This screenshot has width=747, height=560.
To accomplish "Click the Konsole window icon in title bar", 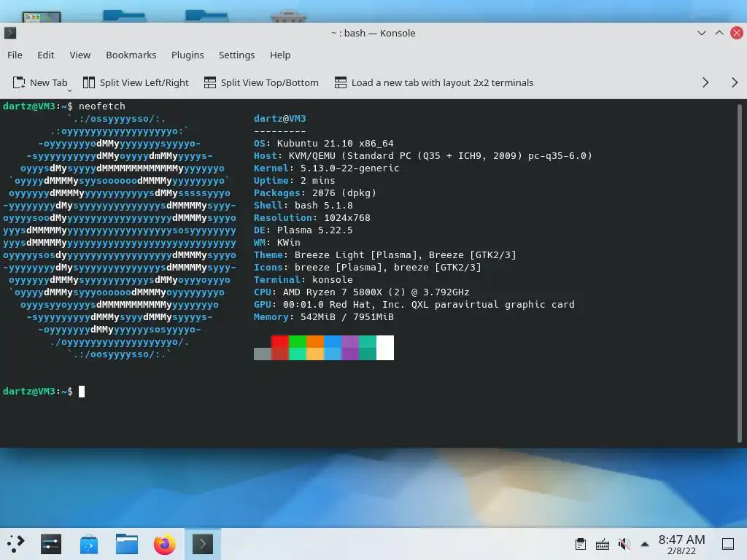I will [x=10, y=33].
